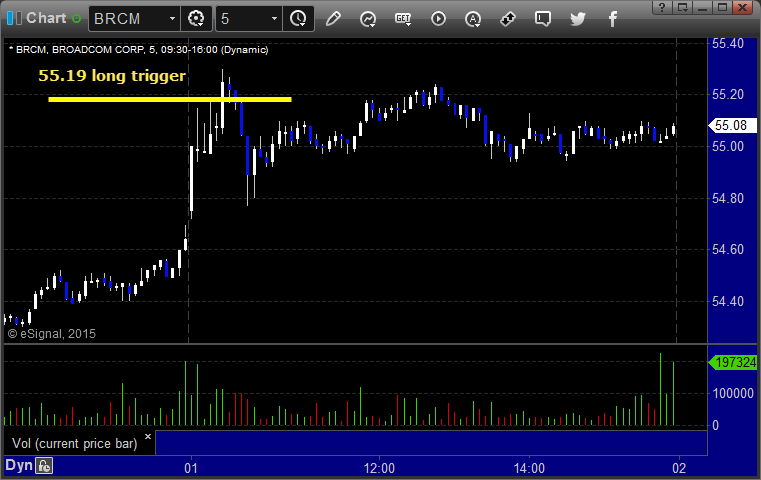Click the 01 date marker on time axis
Screen dimensions: 761x480
[191, 468]
